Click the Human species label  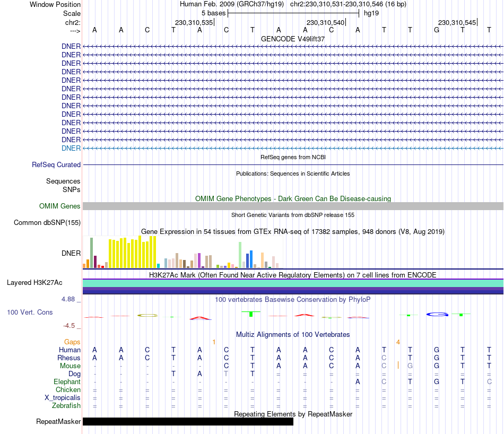[x=69, y=350]
